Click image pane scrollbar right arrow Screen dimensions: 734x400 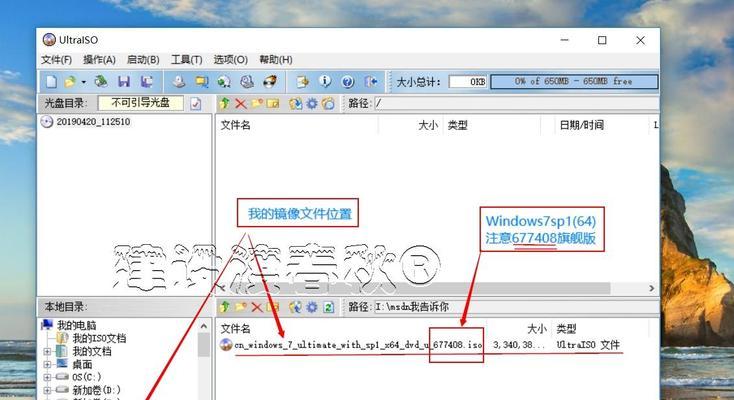click(652, 288)
